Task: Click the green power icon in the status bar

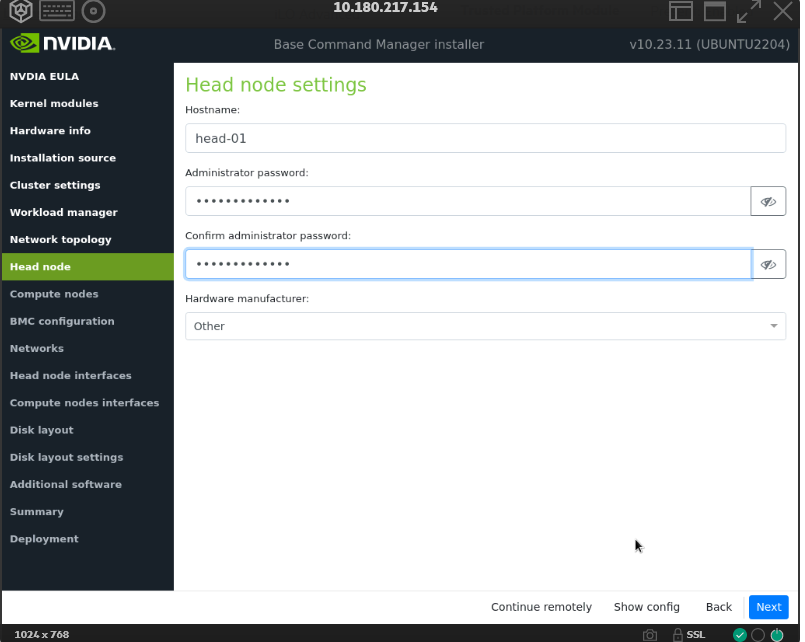Action: [x=777, y=634]
